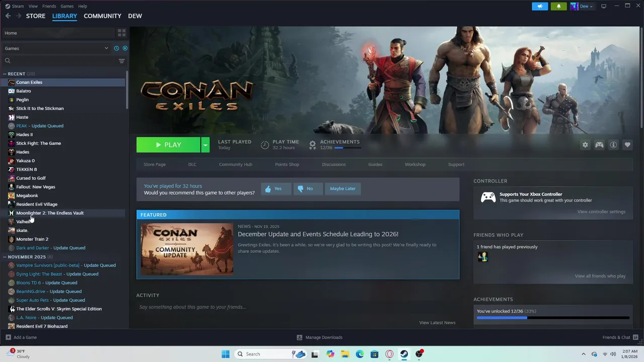
Task: Open the Guides link
Action: 375,164
